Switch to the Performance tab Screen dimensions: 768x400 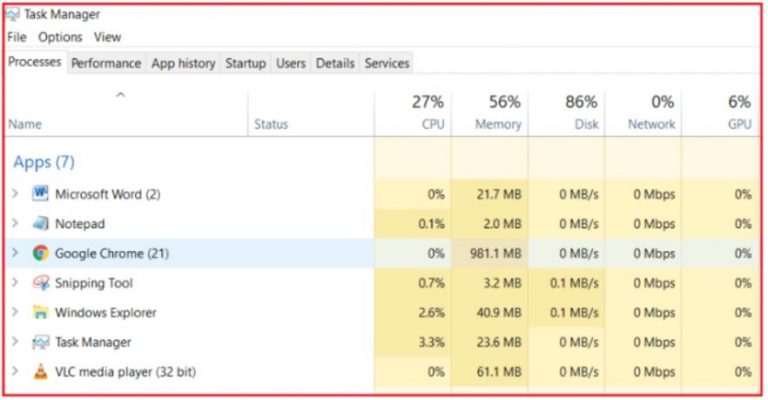point(106,63)
